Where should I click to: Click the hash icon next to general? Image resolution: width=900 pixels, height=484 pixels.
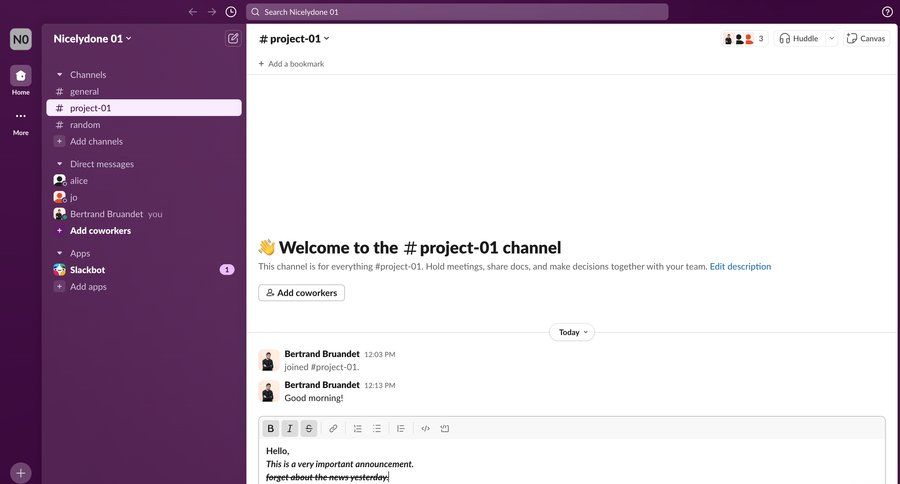pos(59,91)
